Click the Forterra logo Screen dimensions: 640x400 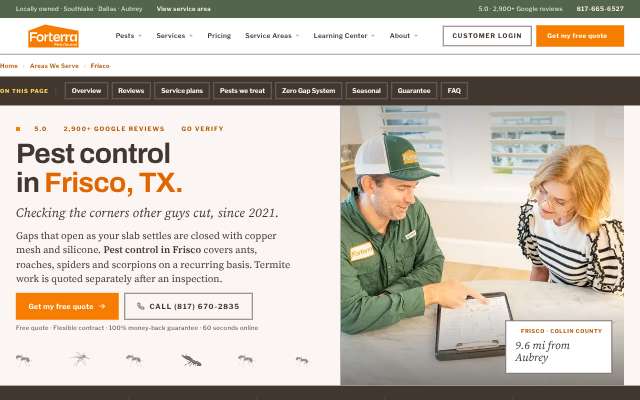53,36
